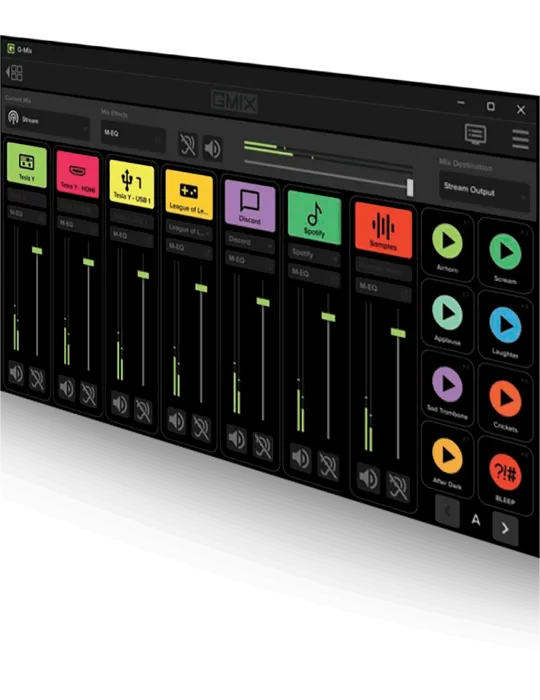Open the monitor list icon near the top-right
This screenshot has height=700, width=540.
476,134
